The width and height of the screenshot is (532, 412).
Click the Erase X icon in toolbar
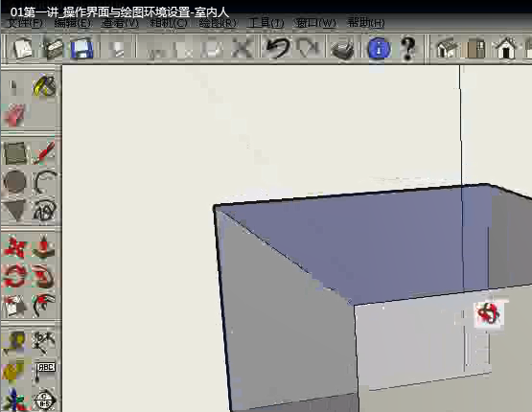click(242, 49)
